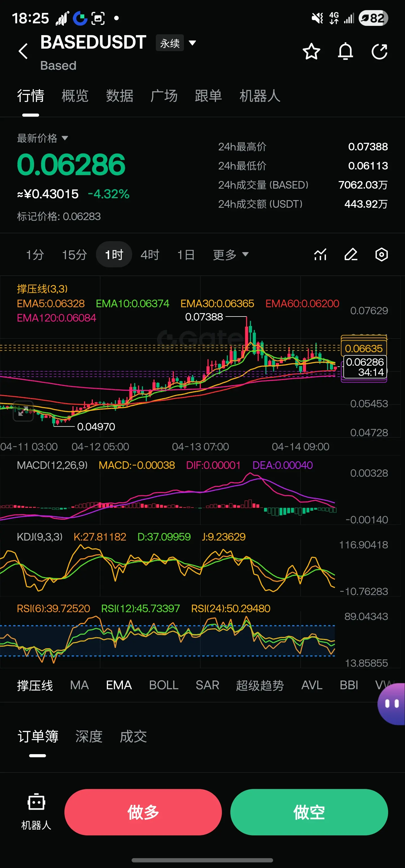This screenshot has height=868, width=405.
Task: Show the 成交 trades tab
Action: tap(134, 736)
